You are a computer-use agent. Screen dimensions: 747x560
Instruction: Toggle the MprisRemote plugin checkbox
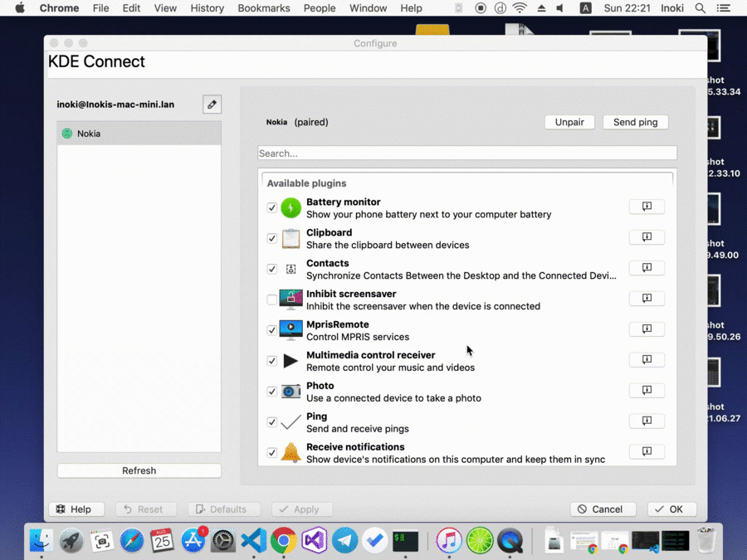(x=271, y=330)
